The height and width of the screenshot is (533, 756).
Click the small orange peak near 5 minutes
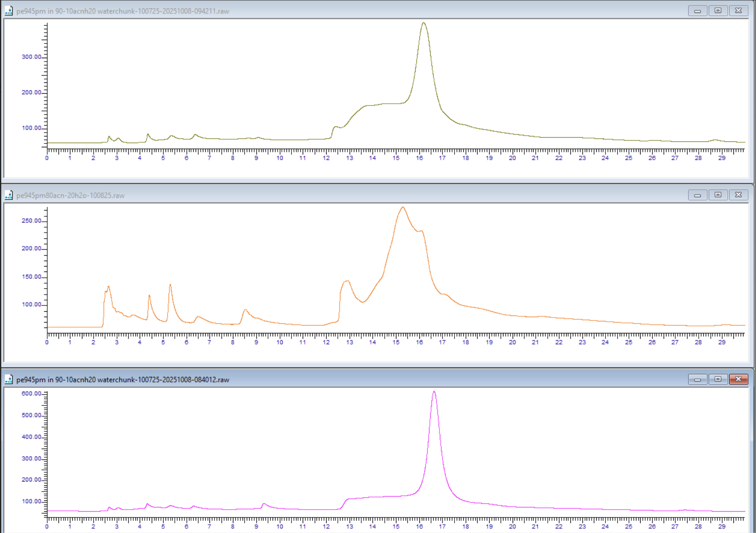click(x=170, y=284)
